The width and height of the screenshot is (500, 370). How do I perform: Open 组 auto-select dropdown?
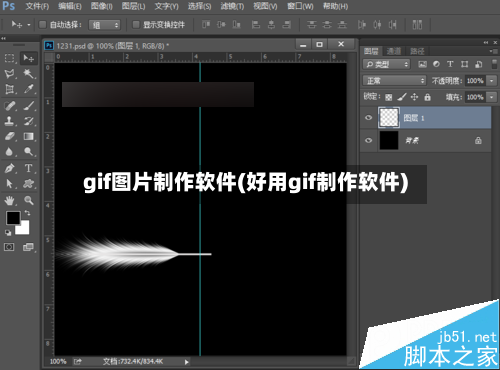point(105,25)
